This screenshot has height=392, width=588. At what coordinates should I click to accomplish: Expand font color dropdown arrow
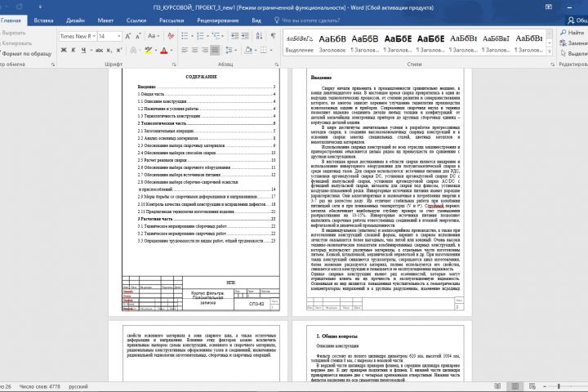[171, 50]
